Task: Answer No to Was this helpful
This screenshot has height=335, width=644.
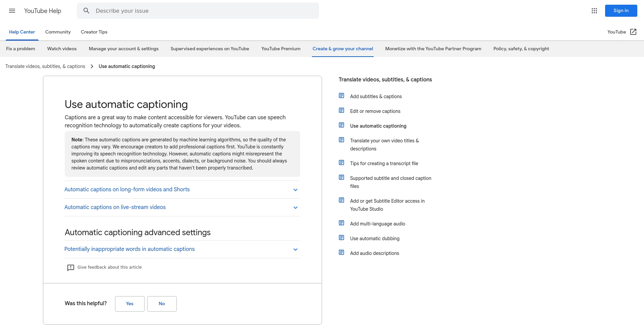Action: [x=162, y=304]
